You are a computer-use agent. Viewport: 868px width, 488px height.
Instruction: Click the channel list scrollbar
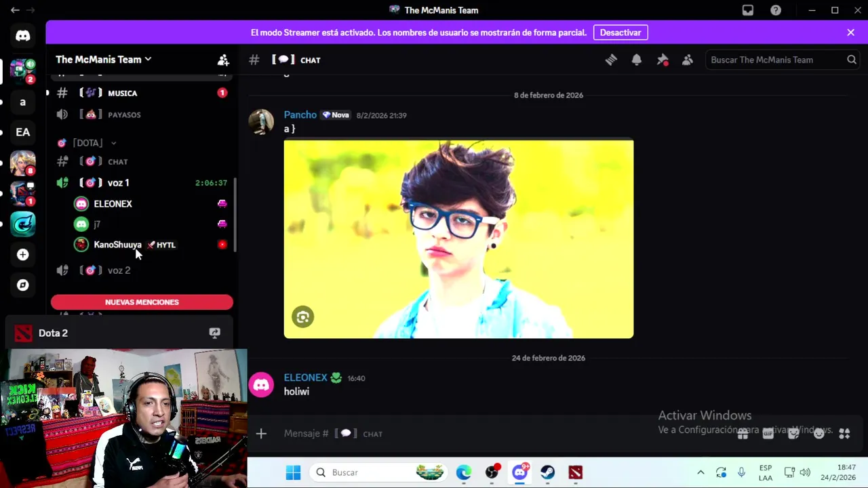point(235,215)
